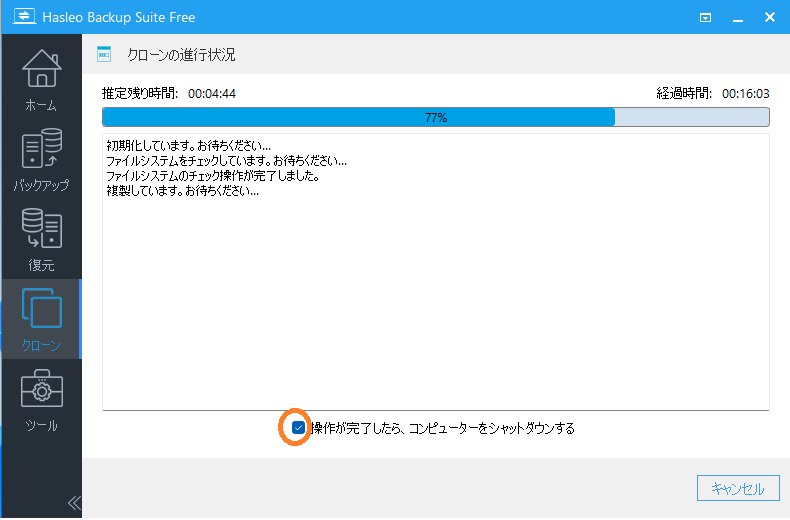790x520 pixels.
Task: Click log line ファイルシステムのチェック操作が完了しました
Action: pos(213,176)
